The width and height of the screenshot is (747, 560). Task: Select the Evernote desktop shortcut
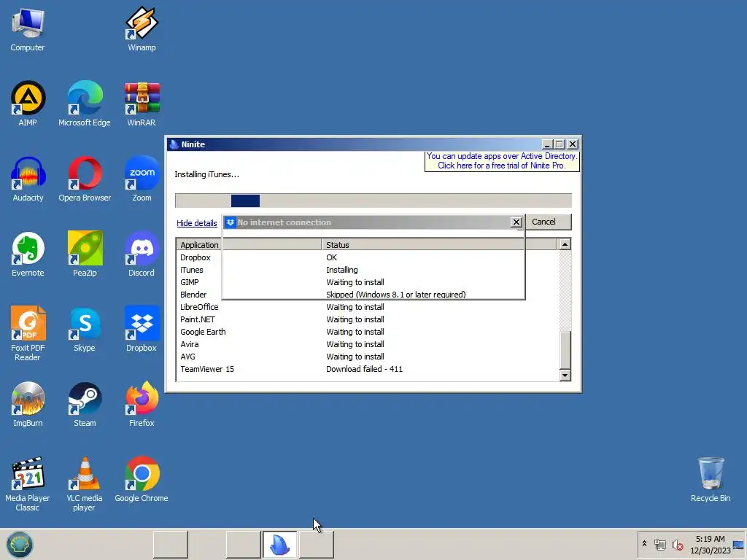pos(28,254)
